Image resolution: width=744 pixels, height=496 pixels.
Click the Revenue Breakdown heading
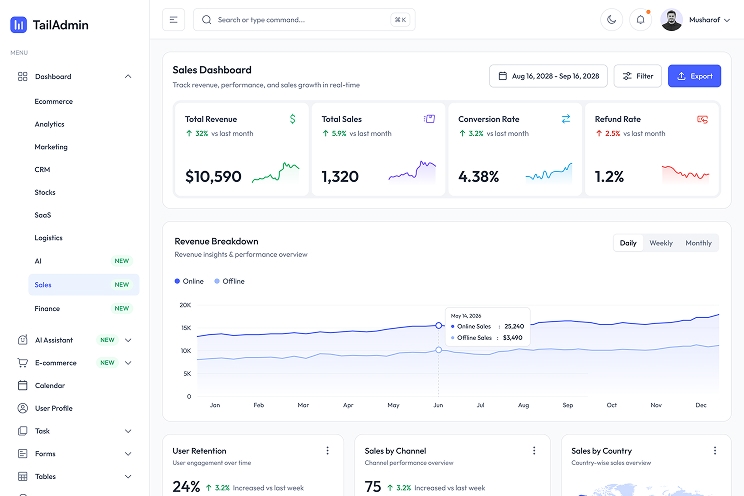coord(216,241)
